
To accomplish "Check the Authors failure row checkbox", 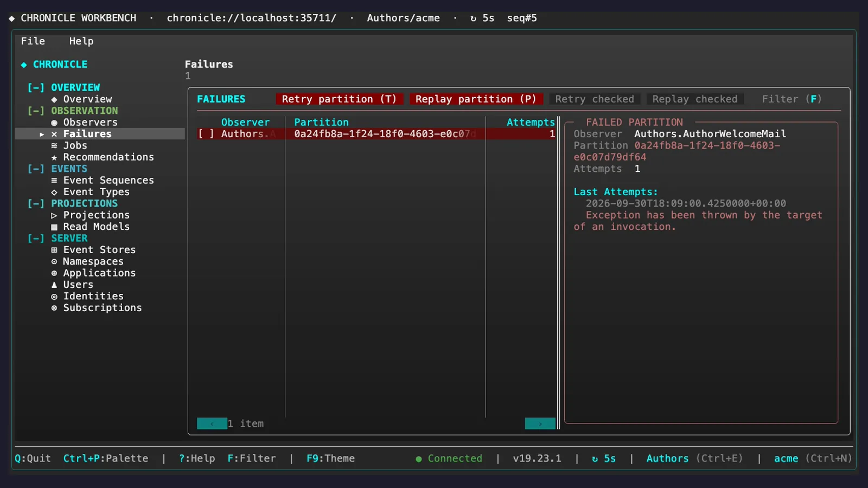I will tap(206, 134).
